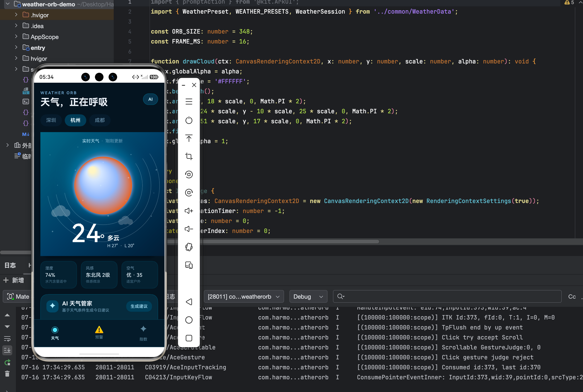This screenshot has height=392, width=583.
Task: Click 新增 to add a log config
Action: [14, 280]
